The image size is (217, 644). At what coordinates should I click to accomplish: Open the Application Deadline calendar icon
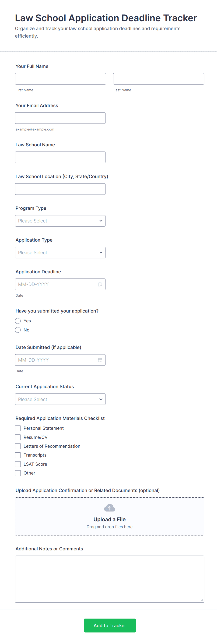100,284
